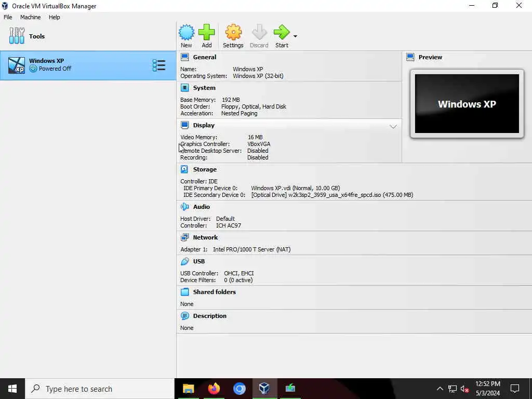Click boot order 'Floppy, Optical, Hard Disk'
532x399 pixels.
[254, 107]
